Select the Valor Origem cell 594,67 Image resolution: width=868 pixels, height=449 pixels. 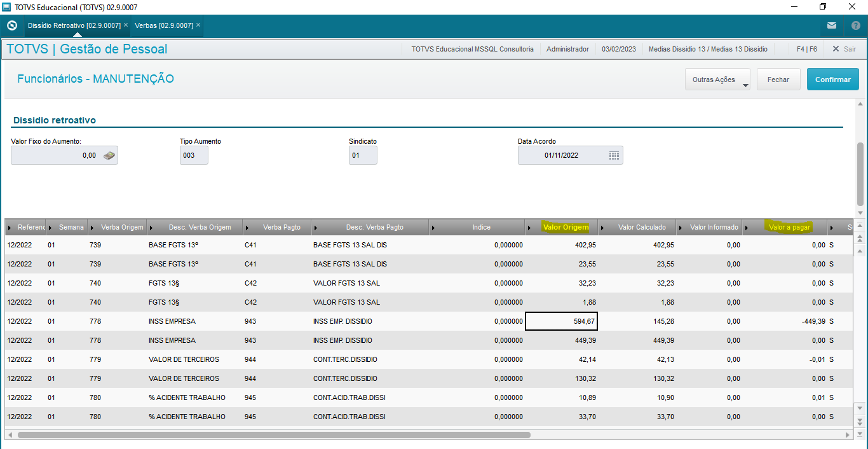click(561, 321)
